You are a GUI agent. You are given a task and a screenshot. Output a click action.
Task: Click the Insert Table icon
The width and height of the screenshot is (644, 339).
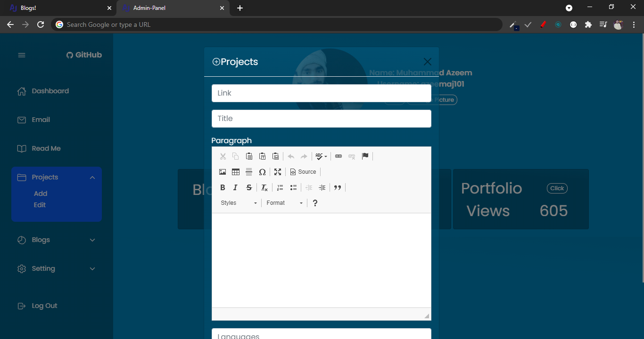tap(236, 172)
